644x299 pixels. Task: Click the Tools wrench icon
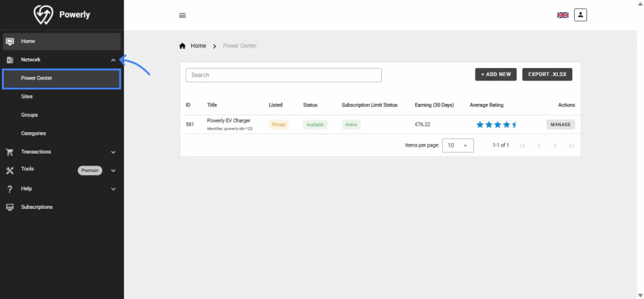click(9, 170)
